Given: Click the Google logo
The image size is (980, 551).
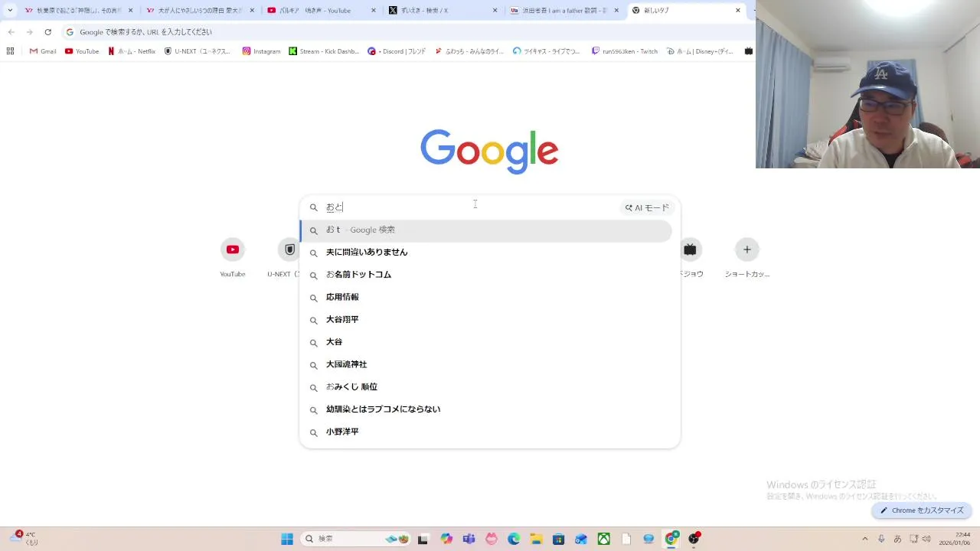Looking at the screenshot, I should (x=489, y=152).
